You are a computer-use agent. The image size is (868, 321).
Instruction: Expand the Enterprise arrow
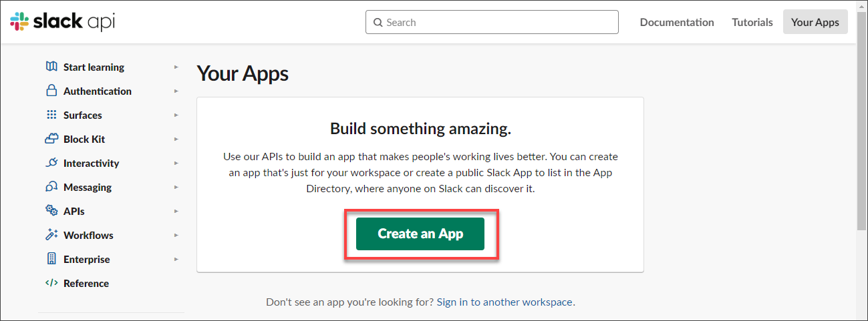click(x=176, y=259)
